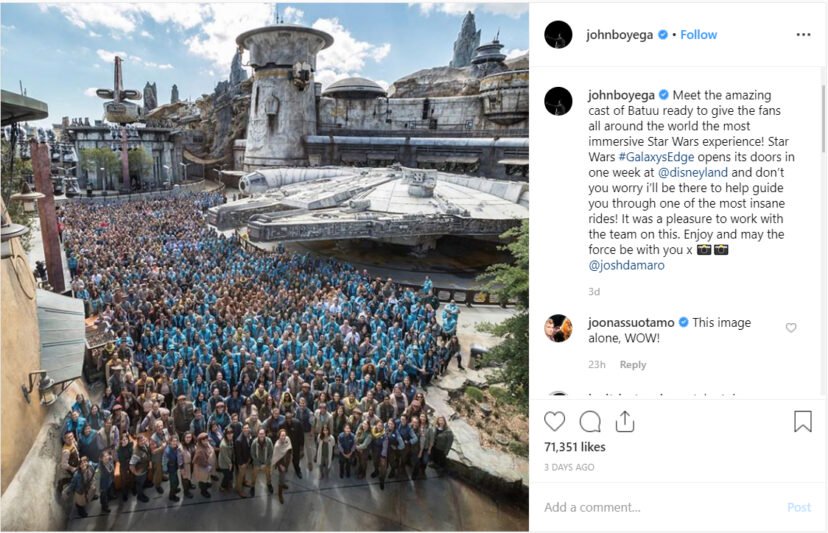Save the post with the bookmark icon
Viewport: 828px width, 533px height.
point(802,421)
